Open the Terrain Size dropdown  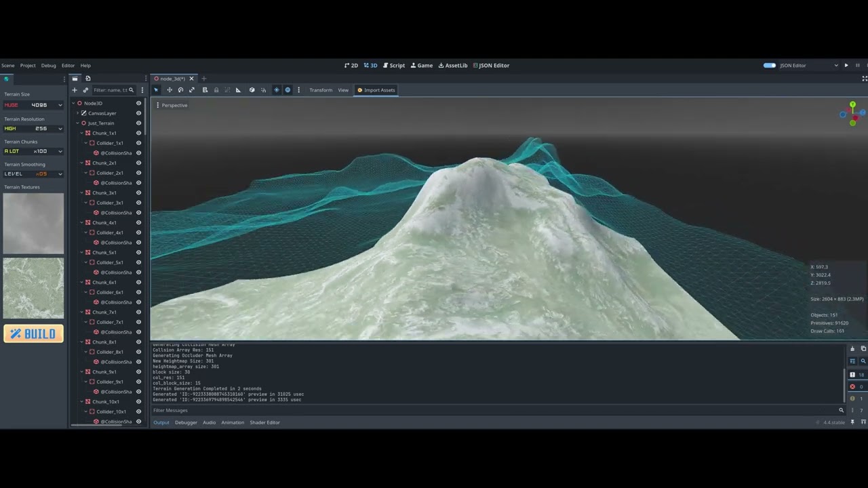click(33, 105)
